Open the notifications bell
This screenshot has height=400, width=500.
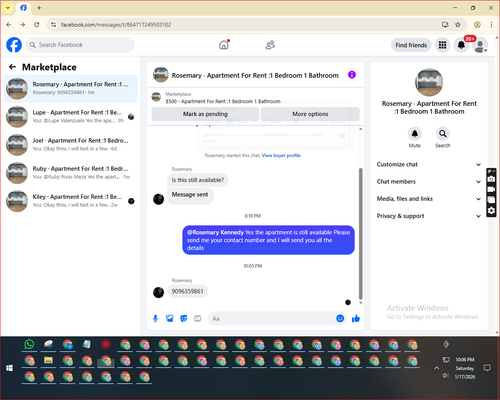[x=461, y=45]
